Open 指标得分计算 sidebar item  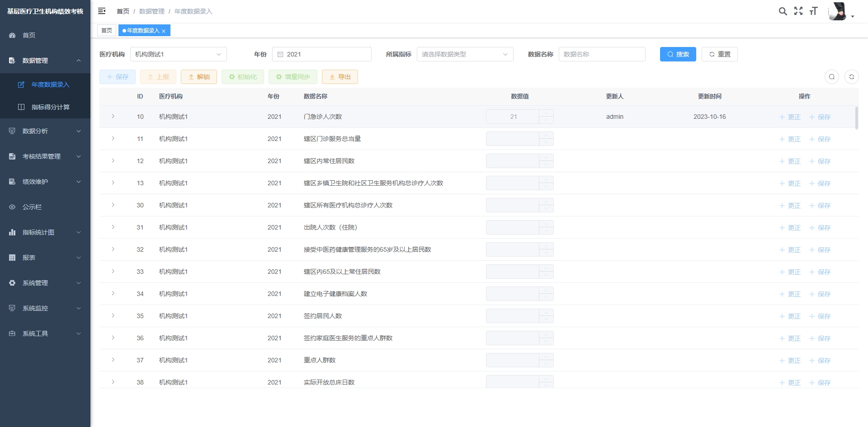tap(45, 107)
